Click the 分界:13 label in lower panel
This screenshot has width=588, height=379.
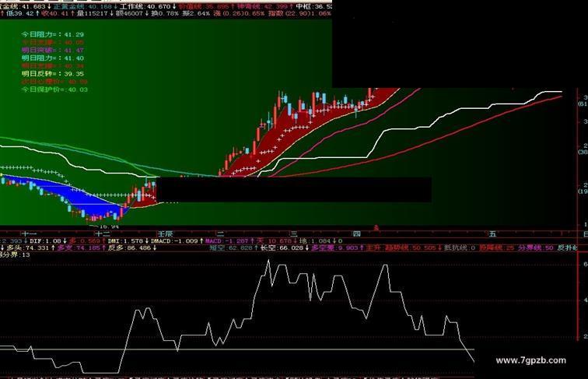click(x=15, y=254)
